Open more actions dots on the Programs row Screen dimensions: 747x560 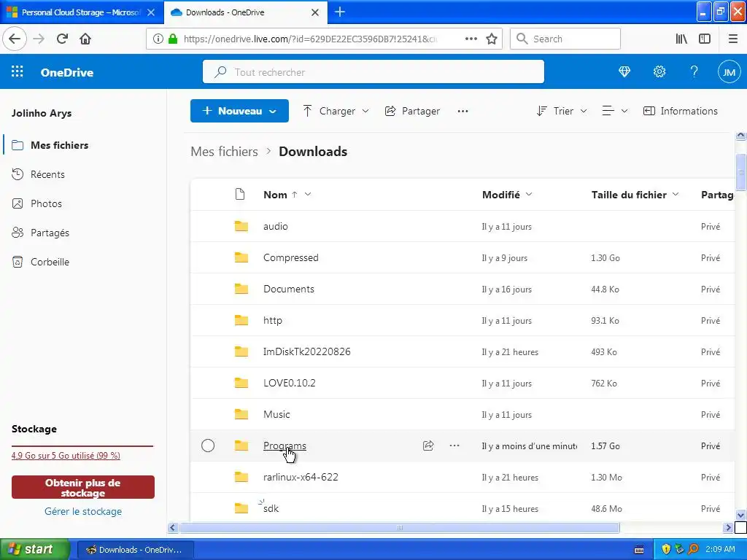[454, 446]
